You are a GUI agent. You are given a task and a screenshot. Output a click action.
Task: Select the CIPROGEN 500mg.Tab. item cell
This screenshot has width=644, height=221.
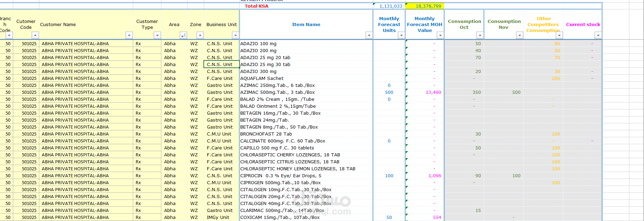tap(306, 183)
